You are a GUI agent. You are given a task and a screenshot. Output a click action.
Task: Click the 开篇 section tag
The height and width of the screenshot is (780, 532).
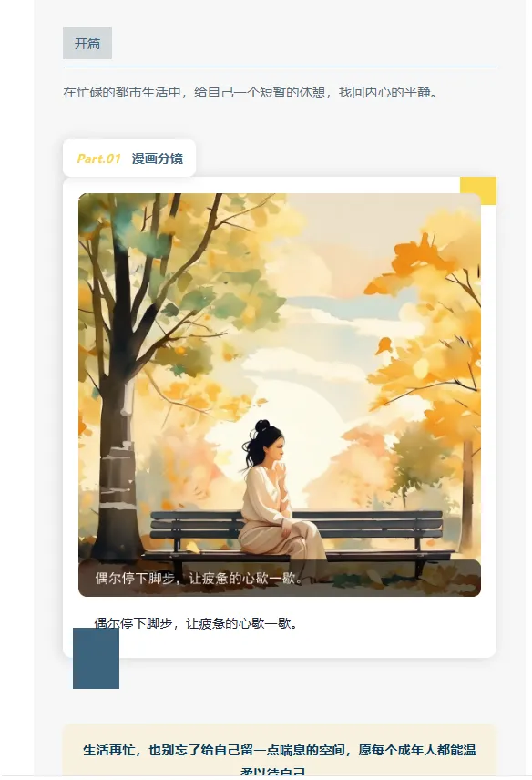87,43
